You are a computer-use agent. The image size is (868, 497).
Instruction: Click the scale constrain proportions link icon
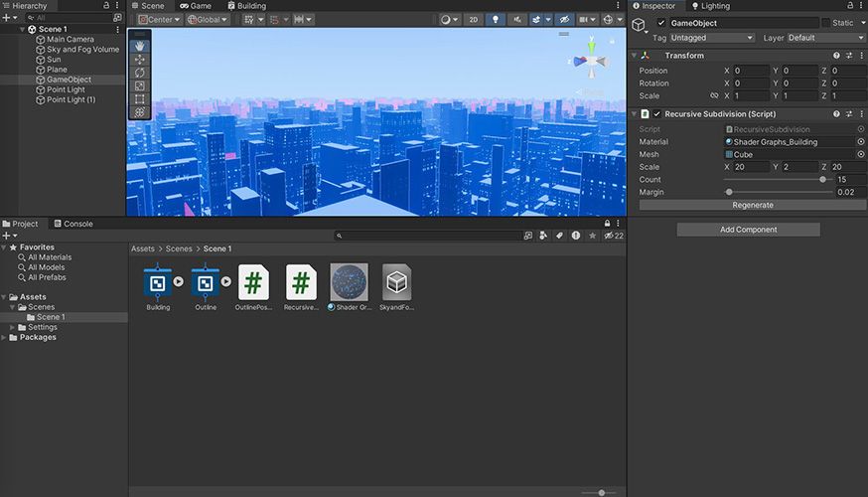(x=714, y=96)
